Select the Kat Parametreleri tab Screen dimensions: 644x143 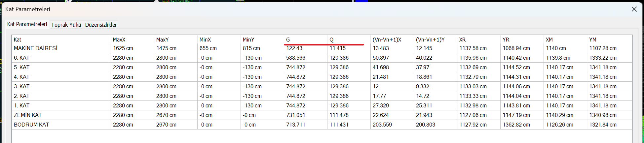click(27, 24)
